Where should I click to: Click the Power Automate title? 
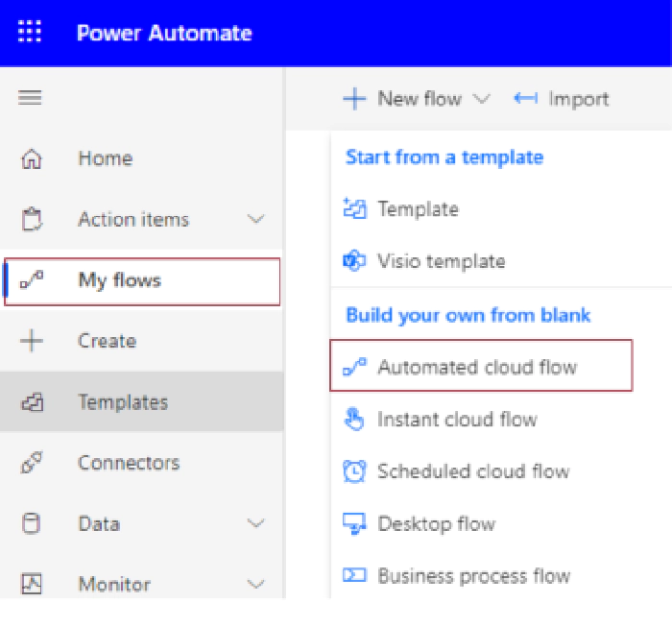(164, 33)
